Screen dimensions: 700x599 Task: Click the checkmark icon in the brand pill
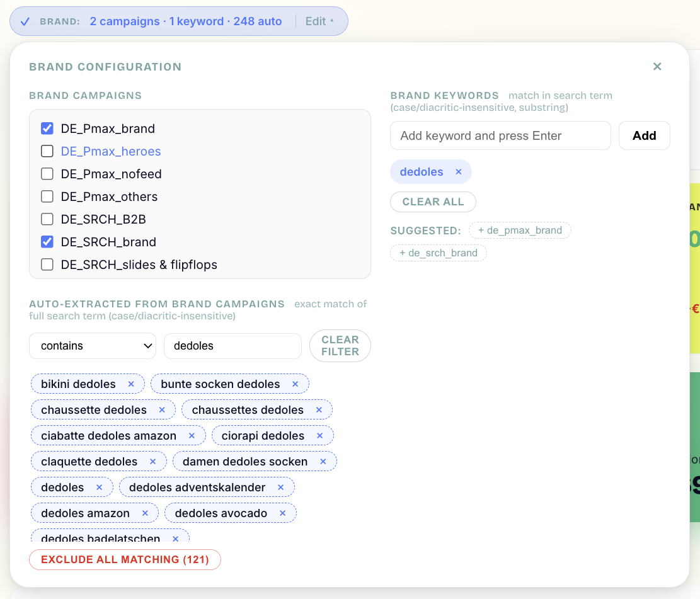tap(25, 21)
